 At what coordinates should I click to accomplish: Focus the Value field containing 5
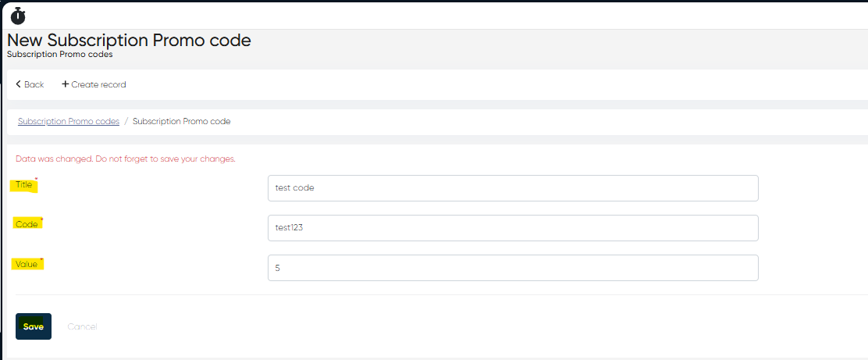pyautogui.click(x=512, y=268)
